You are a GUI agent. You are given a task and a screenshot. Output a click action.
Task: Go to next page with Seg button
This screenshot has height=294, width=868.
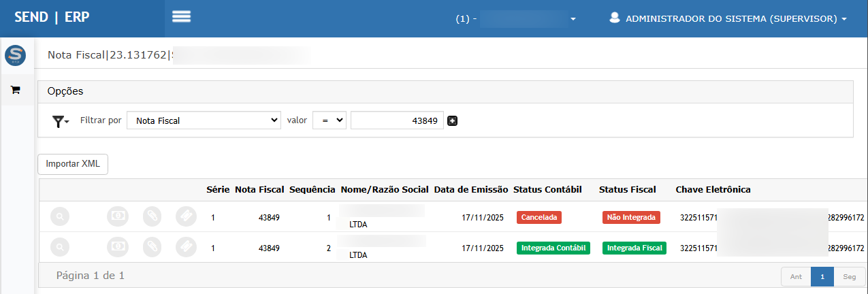[x=849, y=277]
